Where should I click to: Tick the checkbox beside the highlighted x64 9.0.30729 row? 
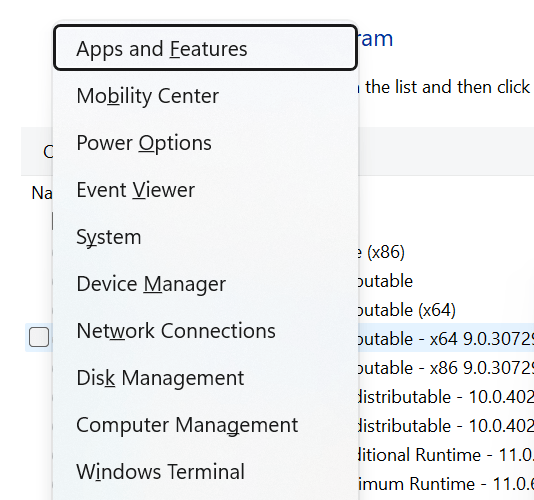click(x=39, y=337)
